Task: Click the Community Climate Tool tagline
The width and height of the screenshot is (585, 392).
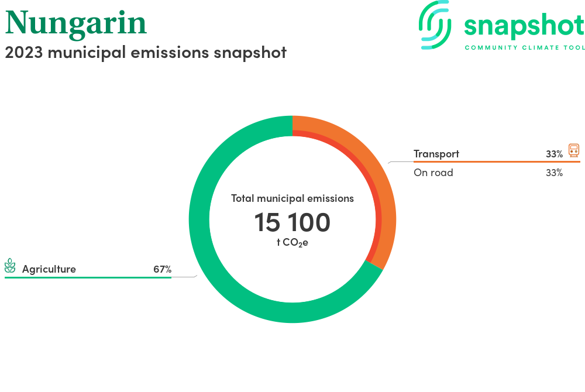Action: point(524,47)
